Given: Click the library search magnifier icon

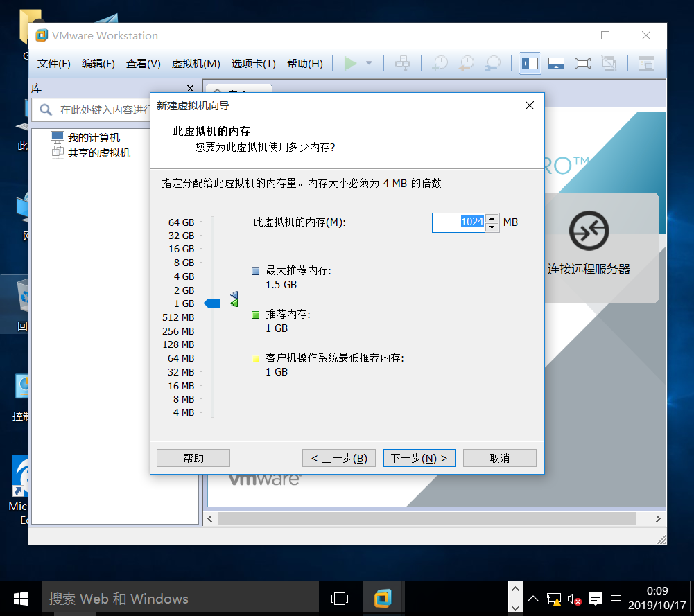Looking at the screenshot, I should click(46, 109).
